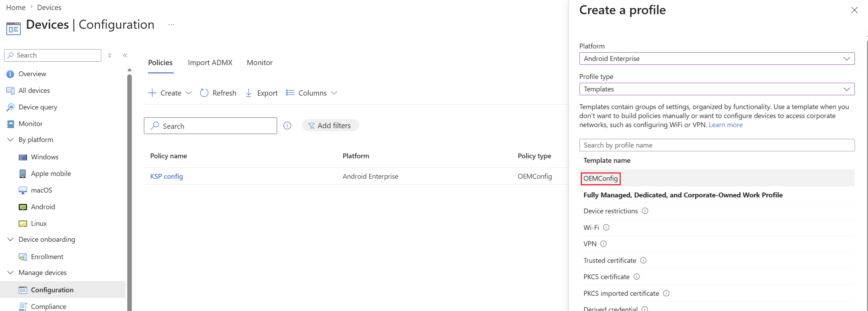Collapse the sidebar with double chevron icon
Viewport: 868px width, 311px height.
125,55
